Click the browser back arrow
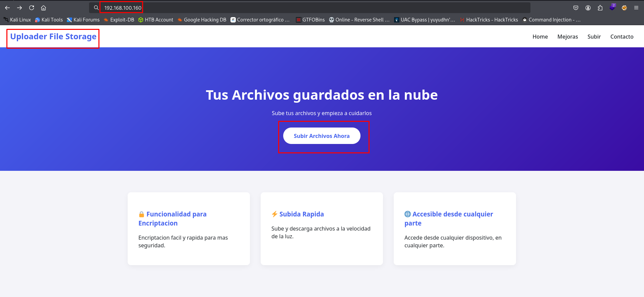 pyautogui.click(x=7, y=8)
